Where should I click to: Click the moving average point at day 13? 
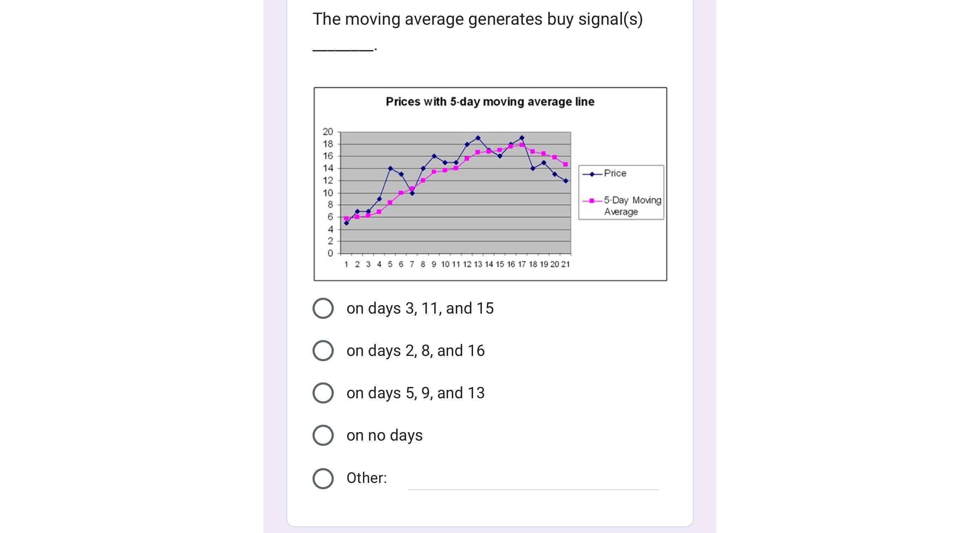(478, 152)
